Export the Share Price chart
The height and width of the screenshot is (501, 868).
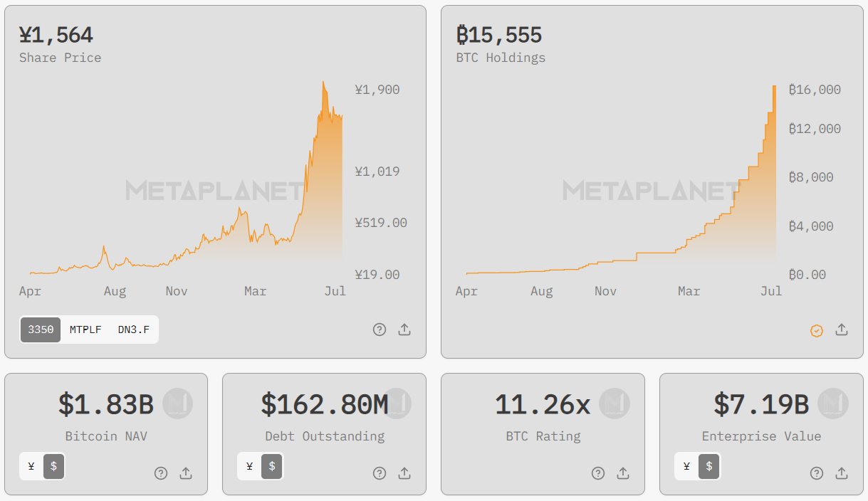click(x=404, y=329)
